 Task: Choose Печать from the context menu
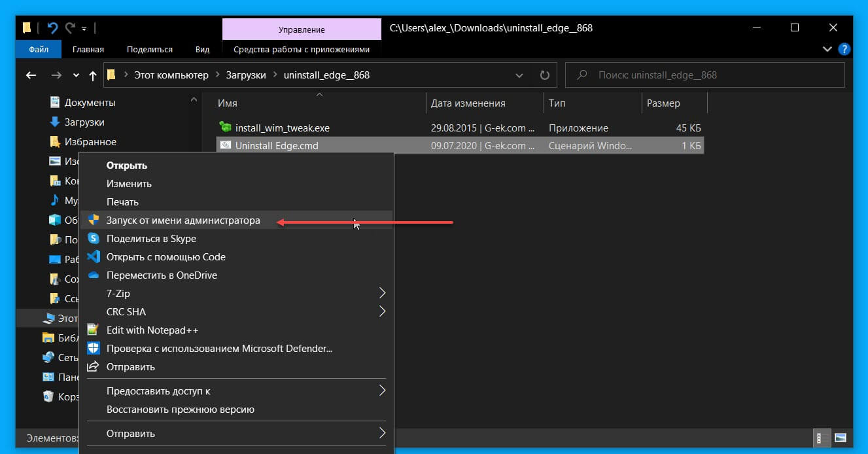[x=236, y=202]
